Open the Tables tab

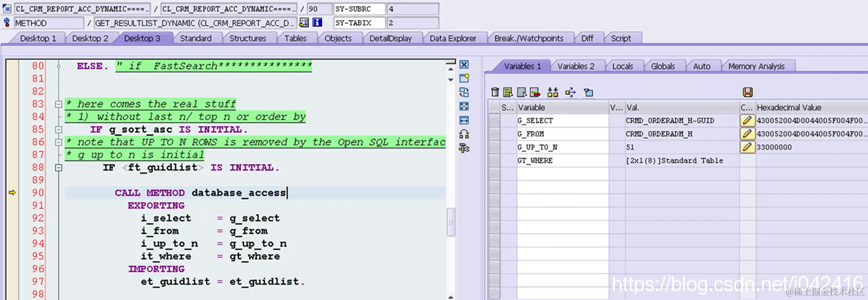[295, 38]
